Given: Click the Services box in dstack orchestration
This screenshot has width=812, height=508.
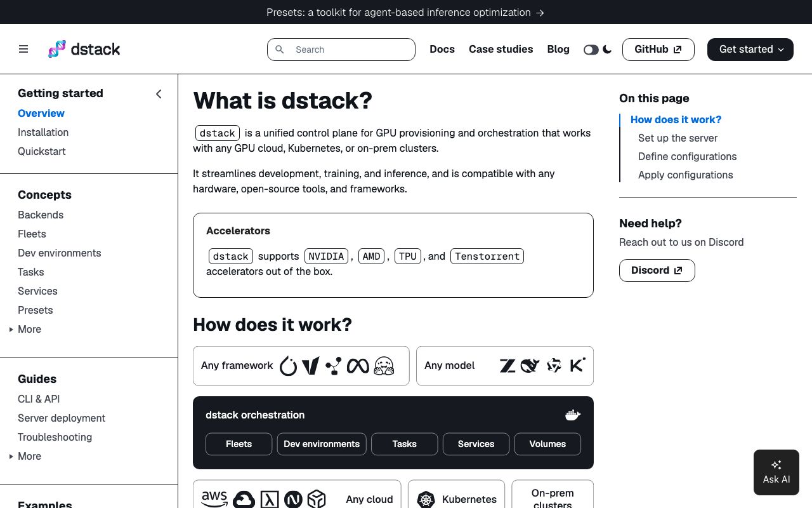Looking at the screenshot, I should coord(476,444).
